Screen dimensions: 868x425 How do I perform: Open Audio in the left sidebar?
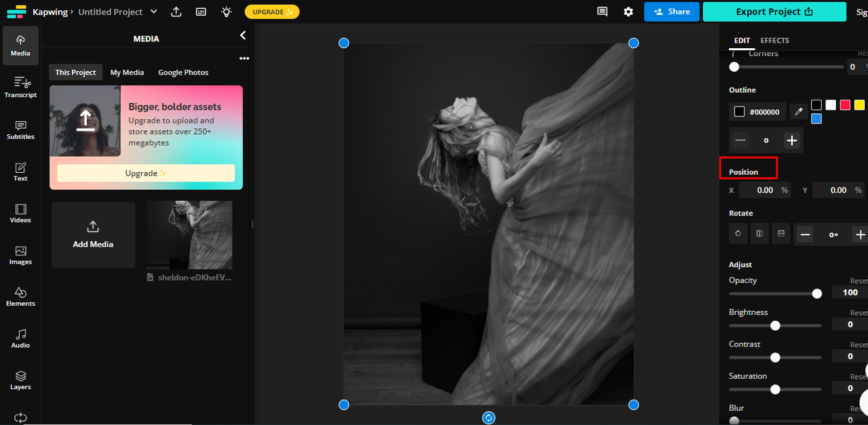(x=20, y=338)
